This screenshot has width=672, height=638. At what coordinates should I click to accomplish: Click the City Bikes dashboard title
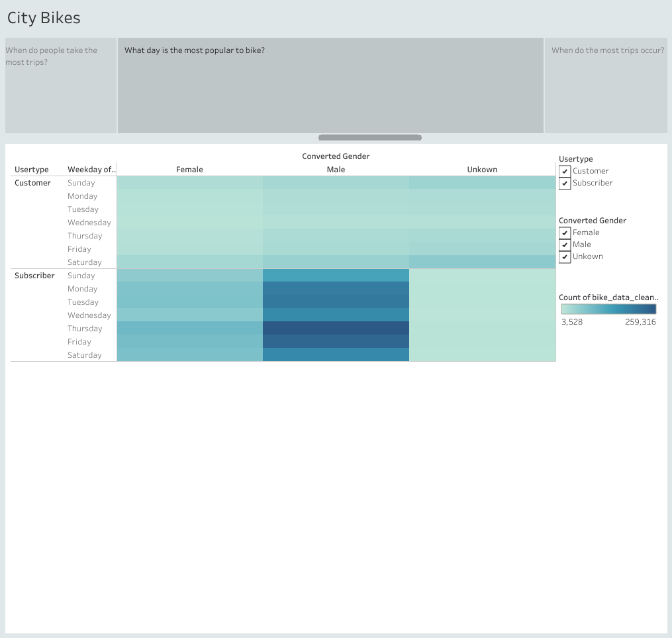click(x=44, y=18)
